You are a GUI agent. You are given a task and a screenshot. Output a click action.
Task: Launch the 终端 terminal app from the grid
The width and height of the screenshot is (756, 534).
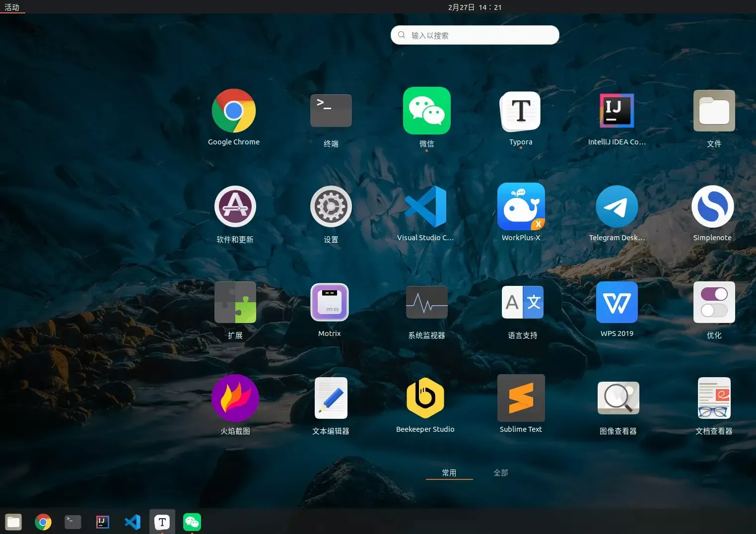pos(331,111)
